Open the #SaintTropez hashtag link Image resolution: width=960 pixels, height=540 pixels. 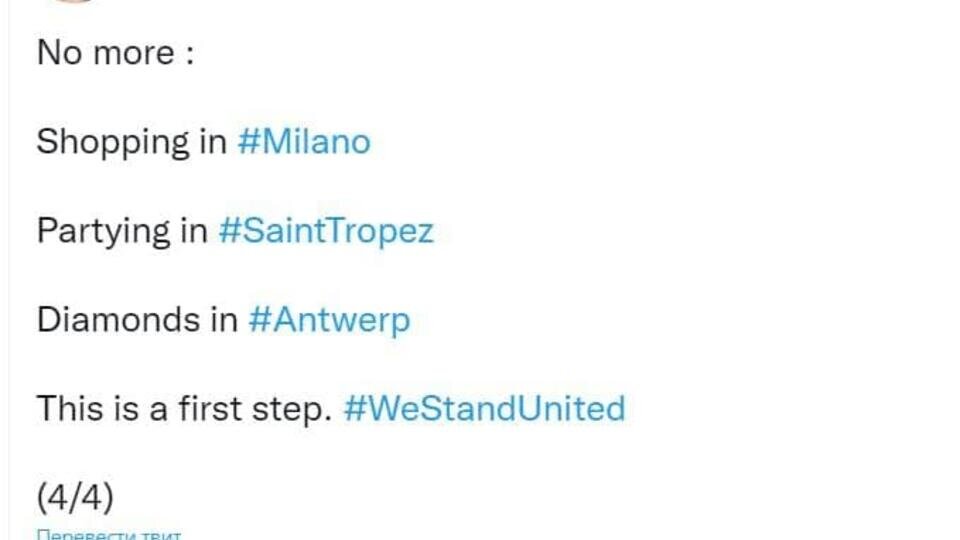[x=326, y=231]
